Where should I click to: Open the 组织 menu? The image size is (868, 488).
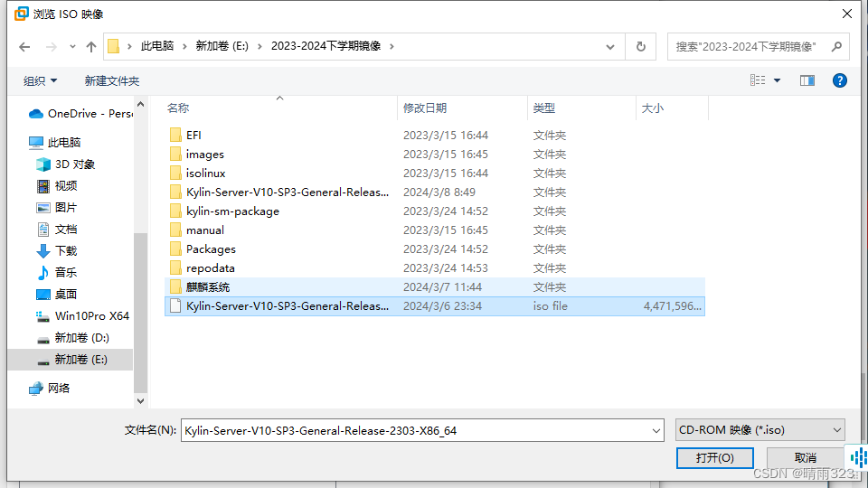coord(40,80)
